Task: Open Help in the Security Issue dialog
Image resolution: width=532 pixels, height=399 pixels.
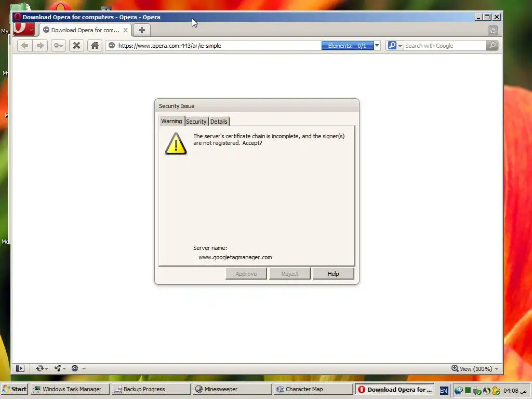Action: click(x=333, y=274)
